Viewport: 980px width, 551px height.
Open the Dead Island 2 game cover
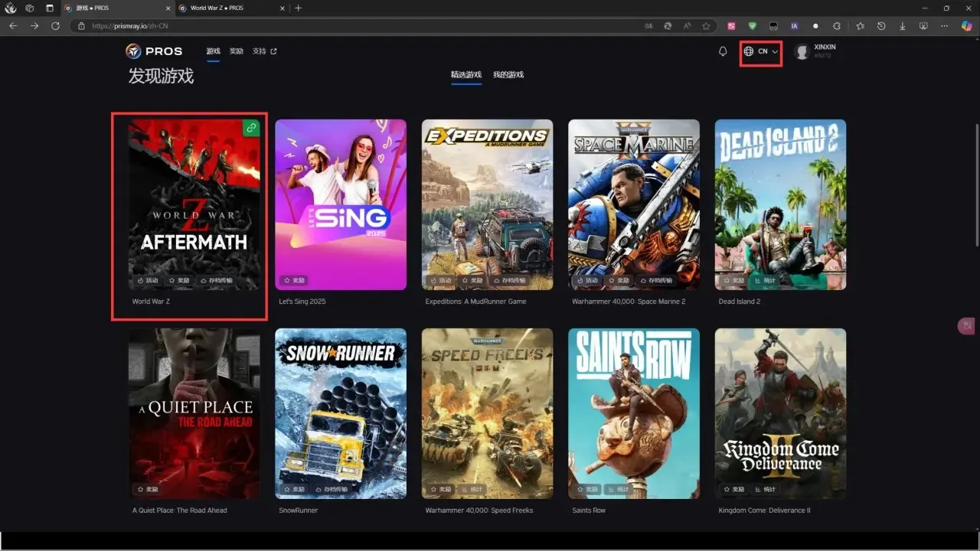[780, 204]
